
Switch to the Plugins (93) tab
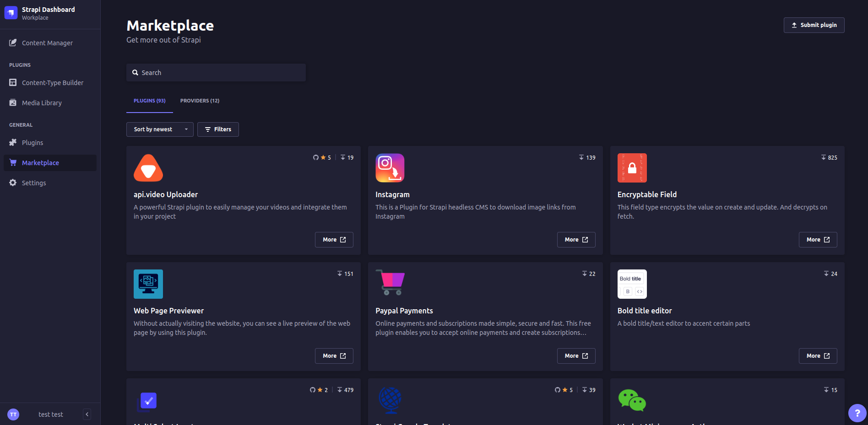(150, 101)
